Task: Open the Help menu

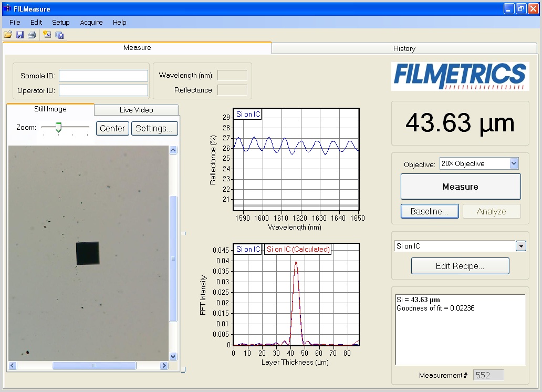Action: tap(120, 23)
